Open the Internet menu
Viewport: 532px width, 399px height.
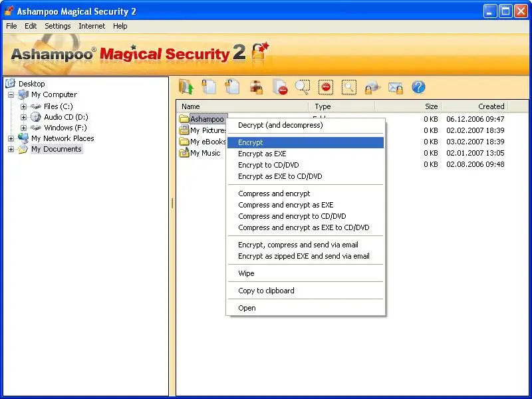click(92, 26)
